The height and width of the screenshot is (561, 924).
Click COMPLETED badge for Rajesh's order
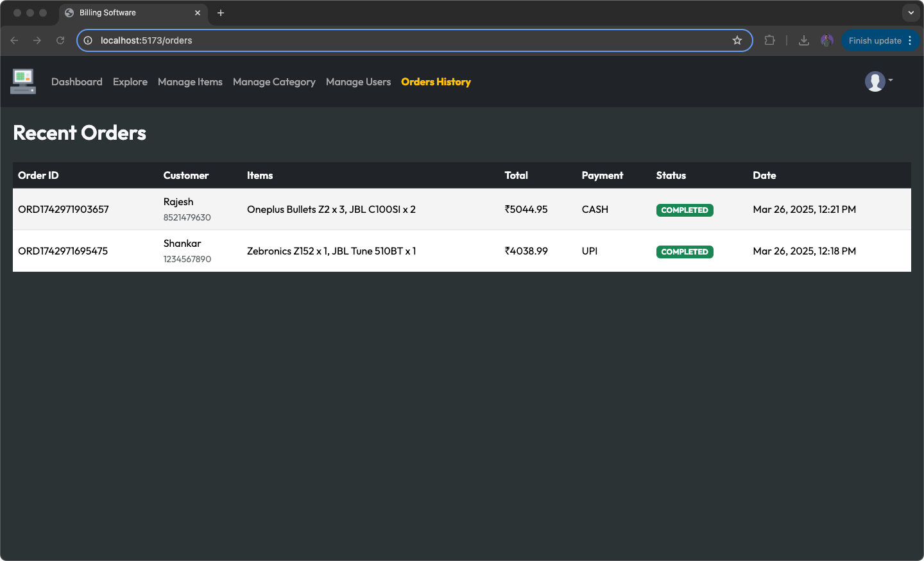click(x=685, y=210)
